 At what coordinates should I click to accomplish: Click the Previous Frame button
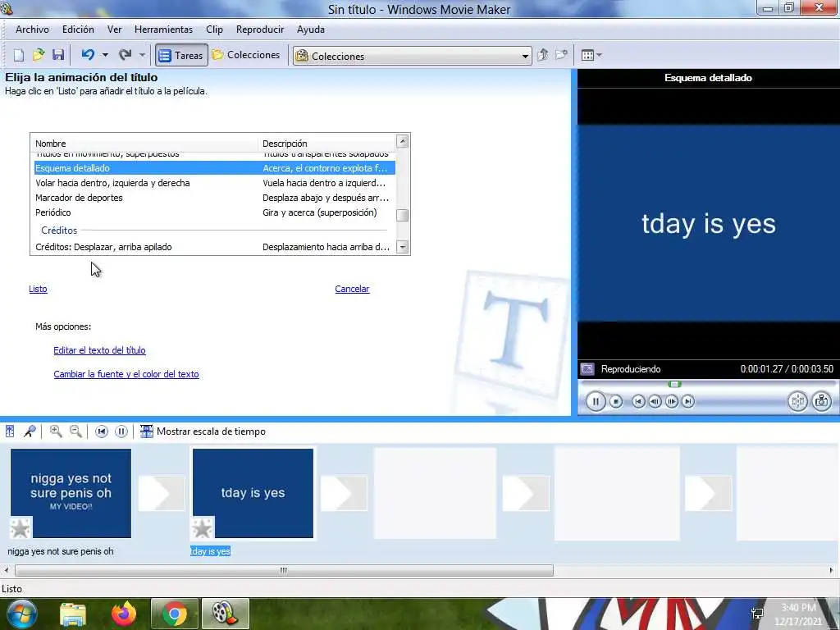[655, 401]
